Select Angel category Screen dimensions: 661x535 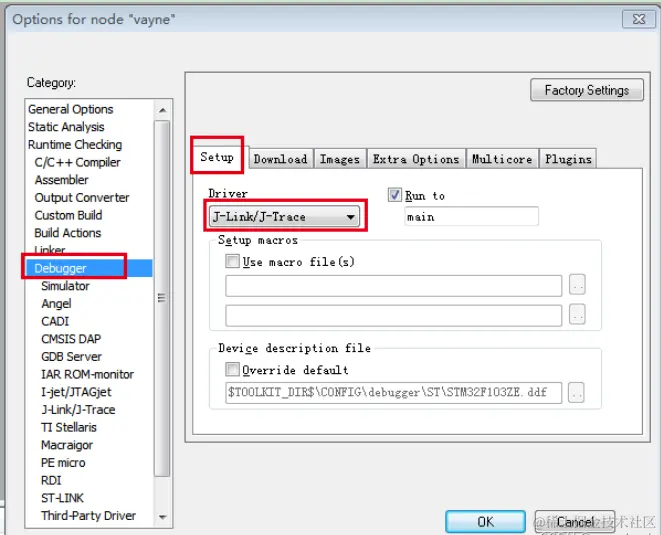tap(56, 304)
